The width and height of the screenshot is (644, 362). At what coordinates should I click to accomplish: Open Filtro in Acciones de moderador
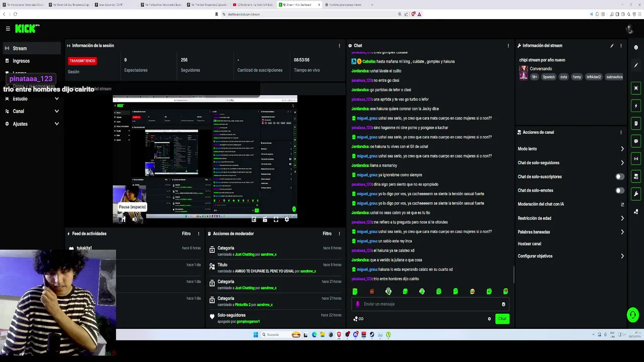[x=327, y=234]
